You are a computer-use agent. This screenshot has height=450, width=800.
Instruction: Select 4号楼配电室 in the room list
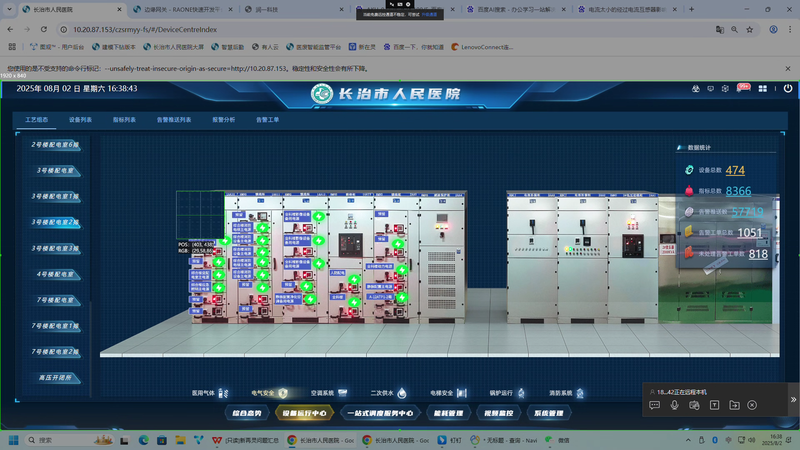tap(55, 274)
